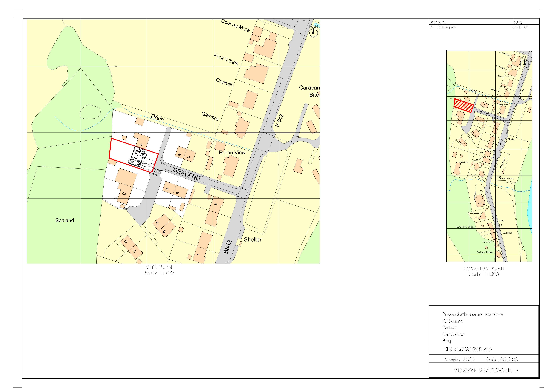Image resolution: width=555 pixels, height=392 pixels.
Task: Select the red hatched site on location plan
Action: click(x=463, y=106)
